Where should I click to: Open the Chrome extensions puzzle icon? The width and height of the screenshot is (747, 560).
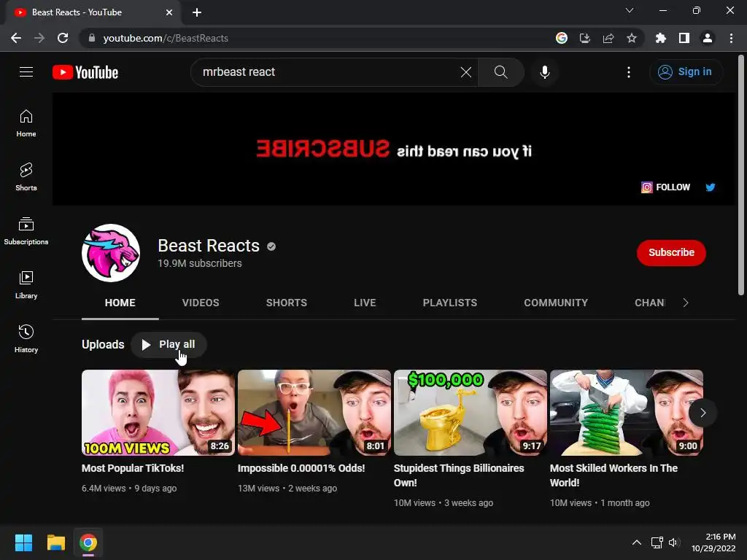pos(660,38)
